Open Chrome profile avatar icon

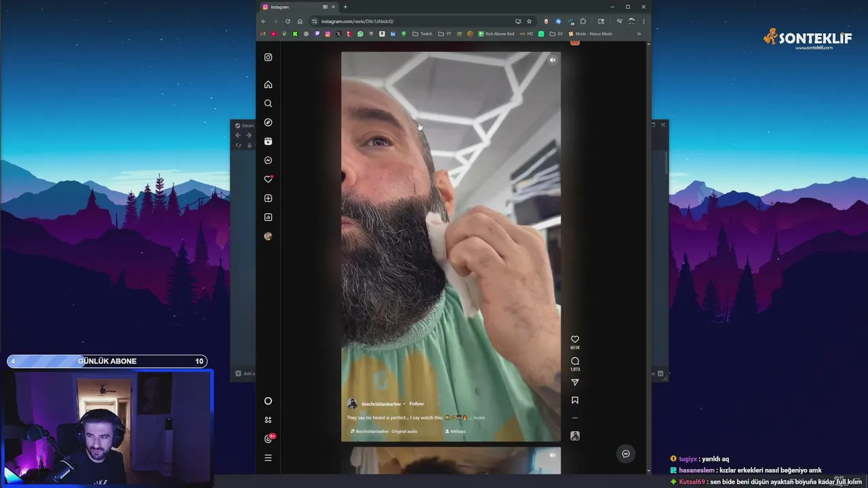(631, 21)
